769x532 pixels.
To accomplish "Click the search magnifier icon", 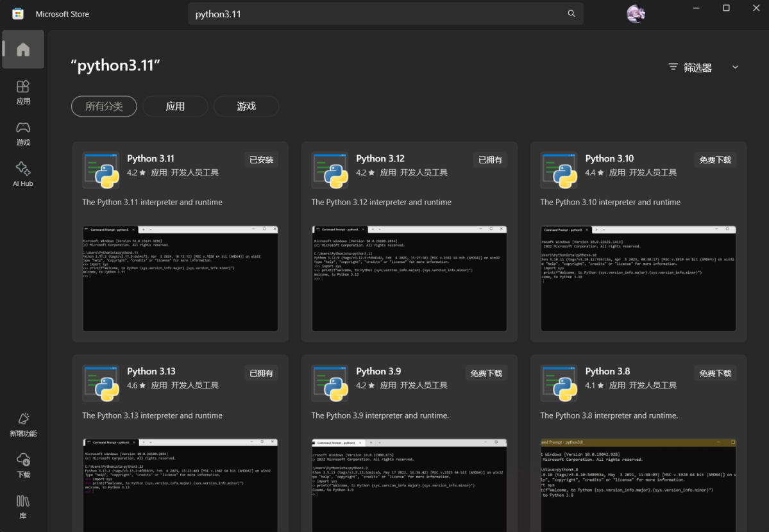I will (571, 14).
